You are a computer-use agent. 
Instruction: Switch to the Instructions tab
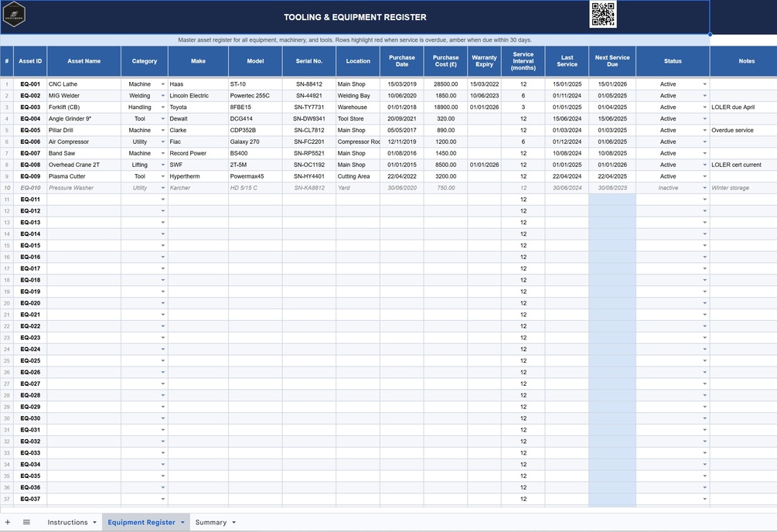[x=67, y=522]
